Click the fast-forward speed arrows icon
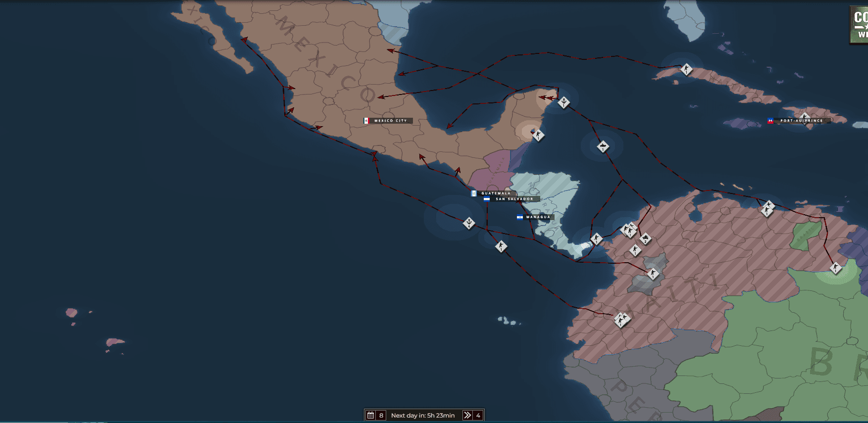Viewport: 868px width, 423px height. point(467,416)
